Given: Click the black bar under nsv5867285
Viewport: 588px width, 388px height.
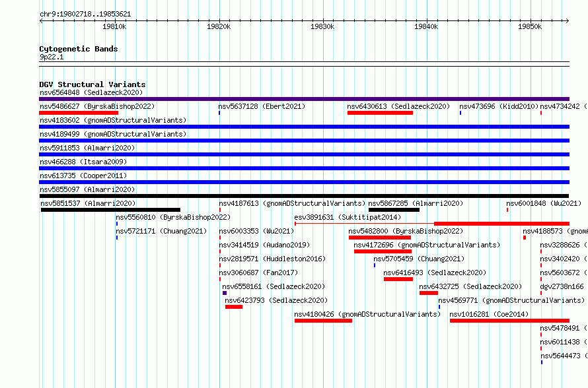Looking at the screenshot, I should pyautogui.click(x=394, y=210).
